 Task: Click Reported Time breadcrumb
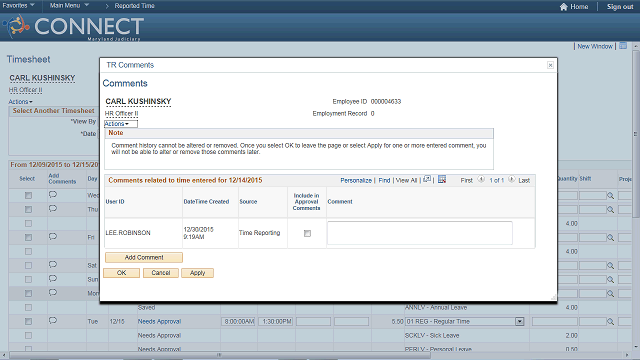134,6
